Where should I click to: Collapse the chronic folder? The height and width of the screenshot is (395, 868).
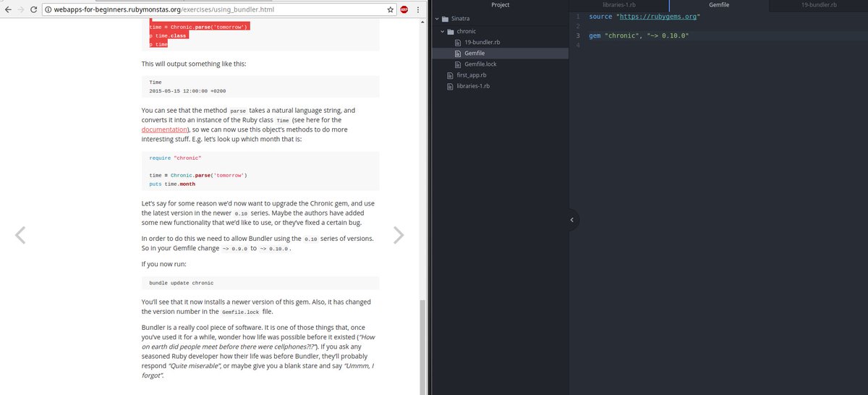[443, 31]
